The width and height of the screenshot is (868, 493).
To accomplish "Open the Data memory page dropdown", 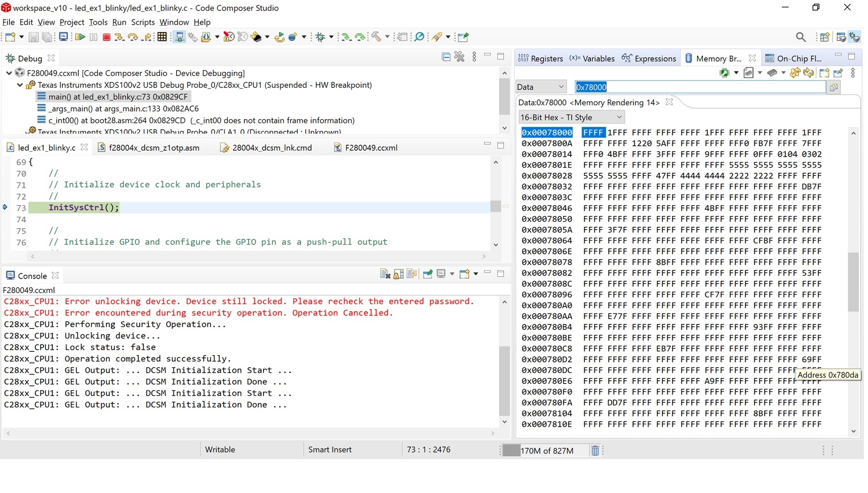I will (541, 87).
